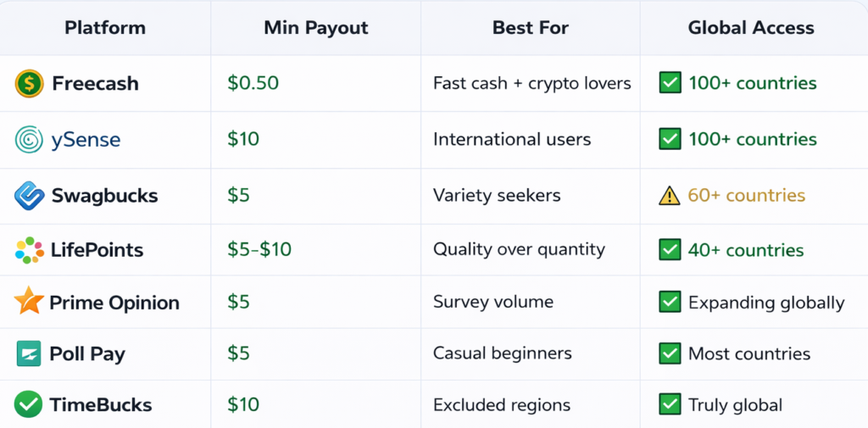Viewport: 868px width, 428px height.
Task: Click the TimeBucks green checkmark icon
Action: [29, 404]
